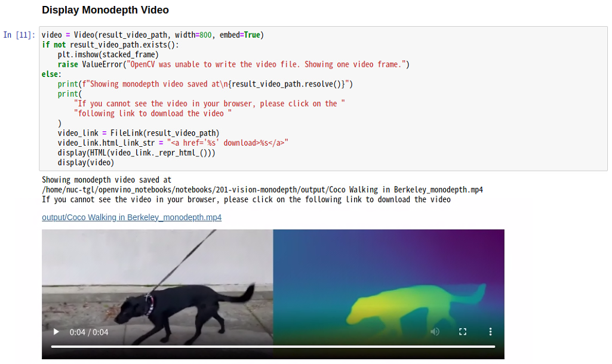Viewport: 612px width, 364px height.
Task: Click the plt.imshow(stacked_frame) line
Action: (x=107, y=54)
